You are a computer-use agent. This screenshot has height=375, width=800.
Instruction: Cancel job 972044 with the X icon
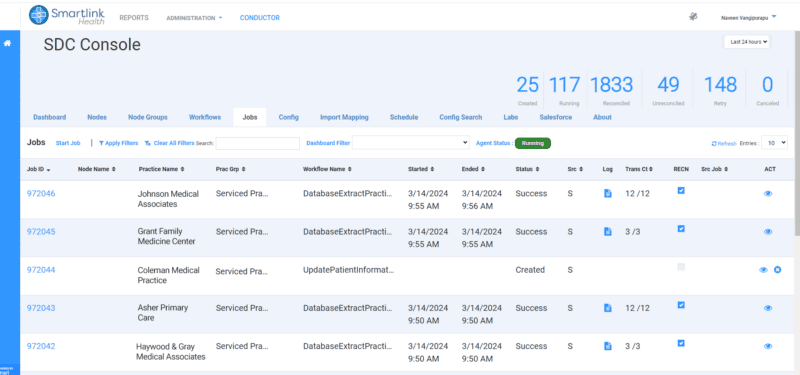click(x=778, y=270)
